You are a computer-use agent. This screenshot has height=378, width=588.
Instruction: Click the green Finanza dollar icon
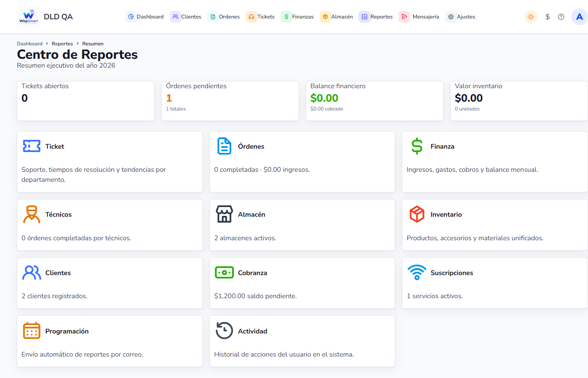pos(417,146)
